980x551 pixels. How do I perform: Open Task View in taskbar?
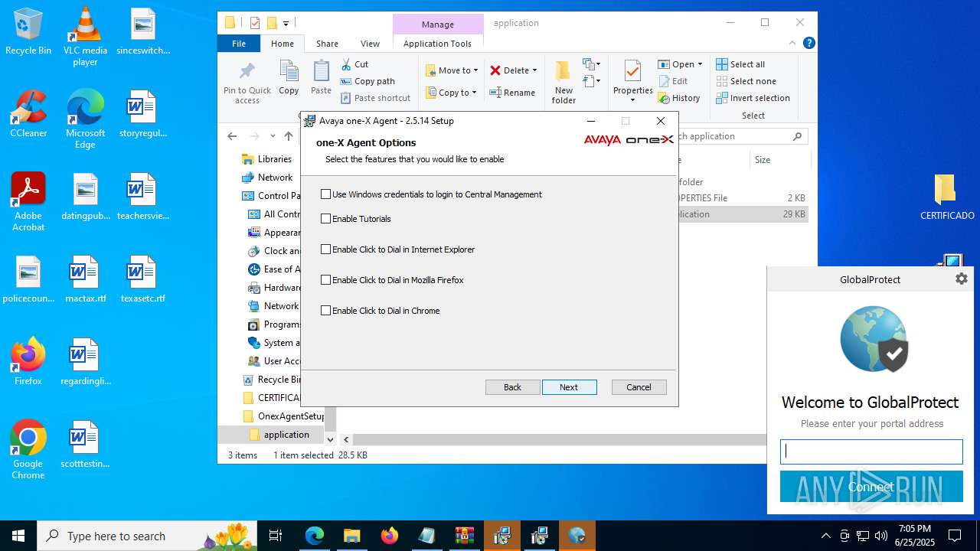pos(276,536)
